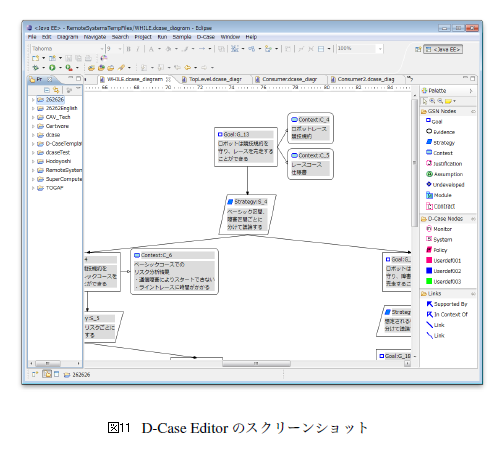504x452 pixels.
Task: Toggle Italic font style
Action: tap(138, 49)
